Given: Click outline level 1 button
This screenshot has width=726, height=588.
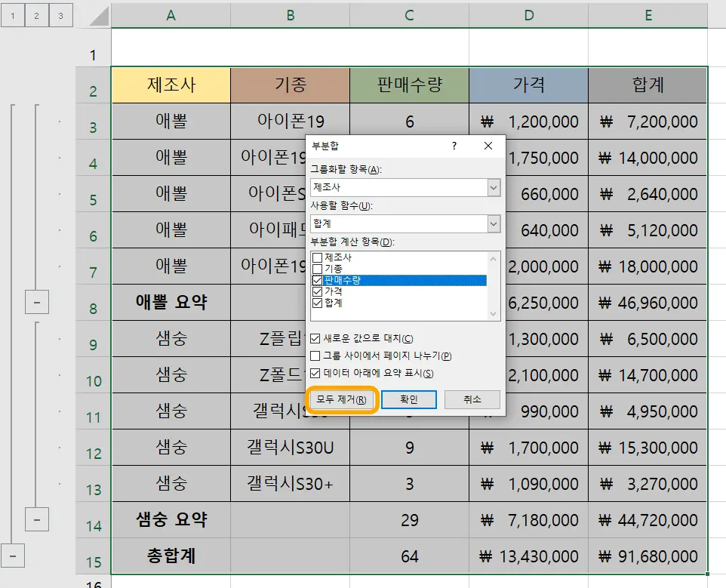Looking at the screenshot, I should (x=13, y=15).
